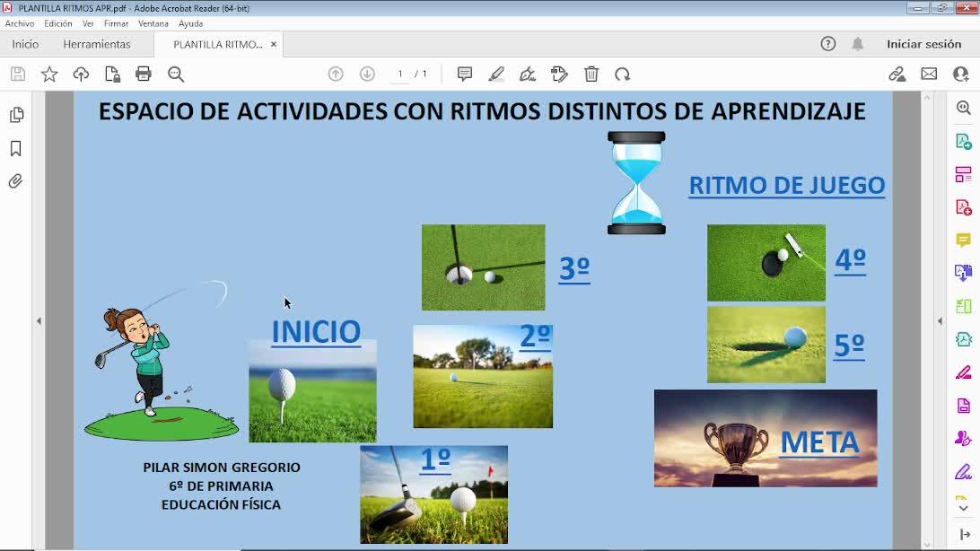
Task: Share a link with the link icon
Action: click(x=897, y=74)
